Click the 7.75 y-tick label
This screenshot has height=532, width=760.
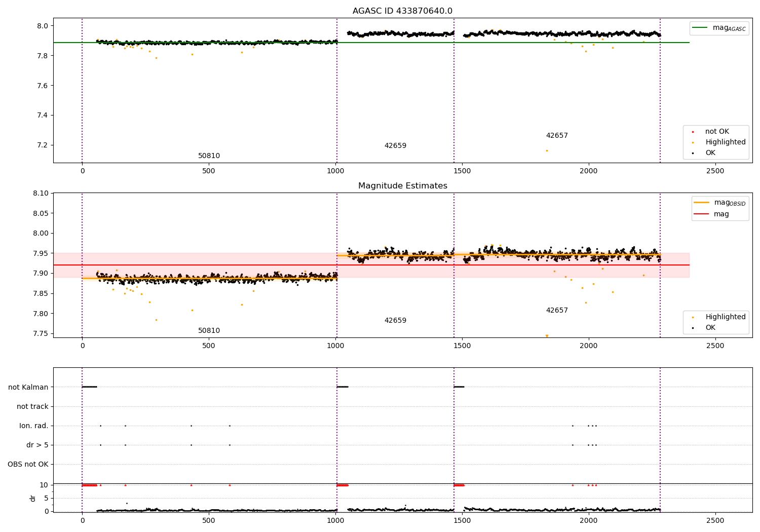click(x=41, y=334)
